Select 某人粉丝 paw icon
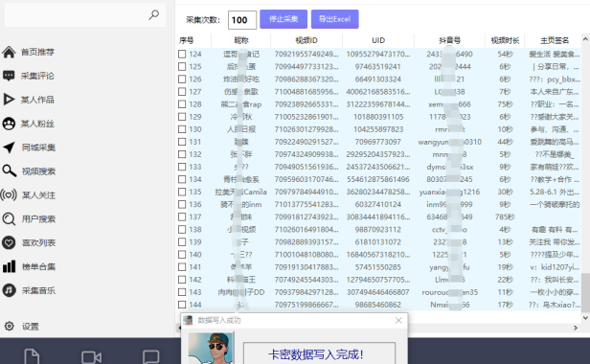The height and width of the screenshot is (364, 590). pyautogui.click(x=9, y=124)
